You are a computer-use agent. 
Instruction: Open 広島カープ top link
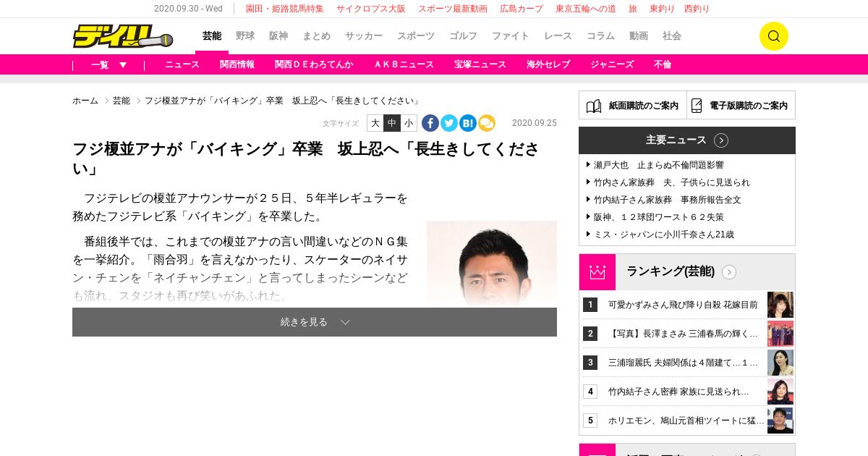point(522,9)
